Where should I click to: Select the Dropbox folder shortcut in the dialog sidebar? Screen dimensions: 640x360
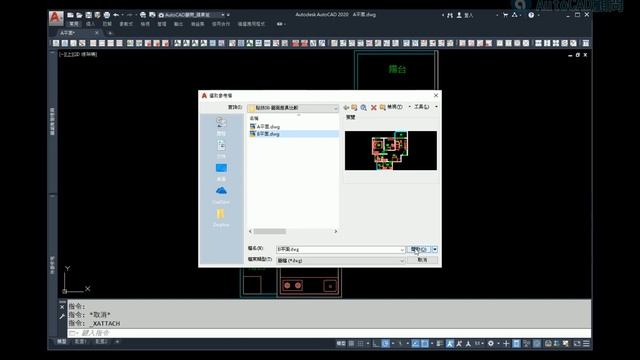tap(221, 218)
